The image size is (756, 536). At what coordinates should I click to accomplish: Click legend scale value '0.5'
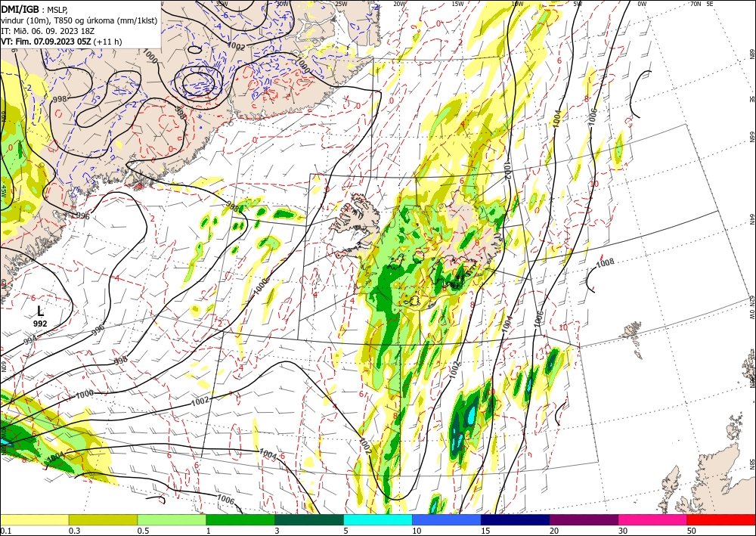click(x=142, y=531)
